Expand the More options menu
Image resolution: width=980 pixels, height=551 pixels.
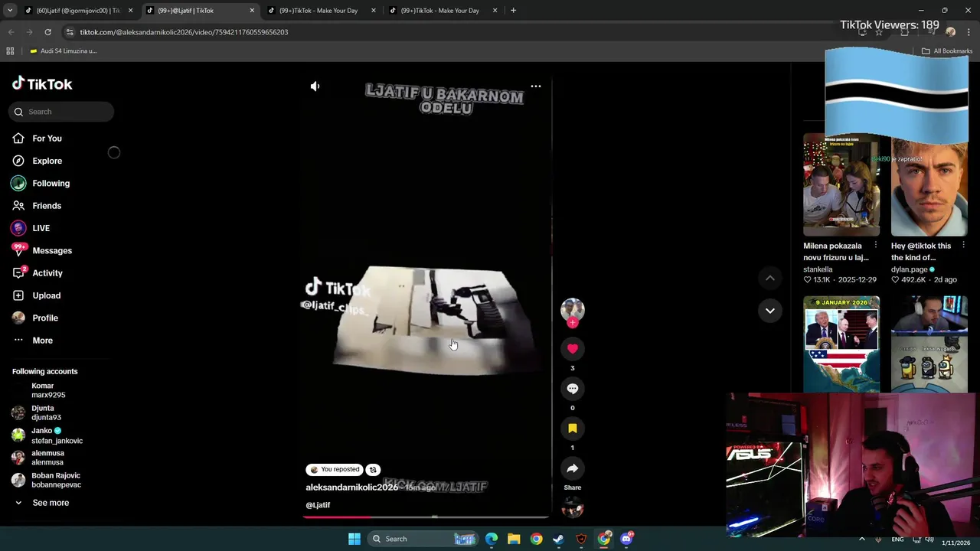tap(42, 341)
